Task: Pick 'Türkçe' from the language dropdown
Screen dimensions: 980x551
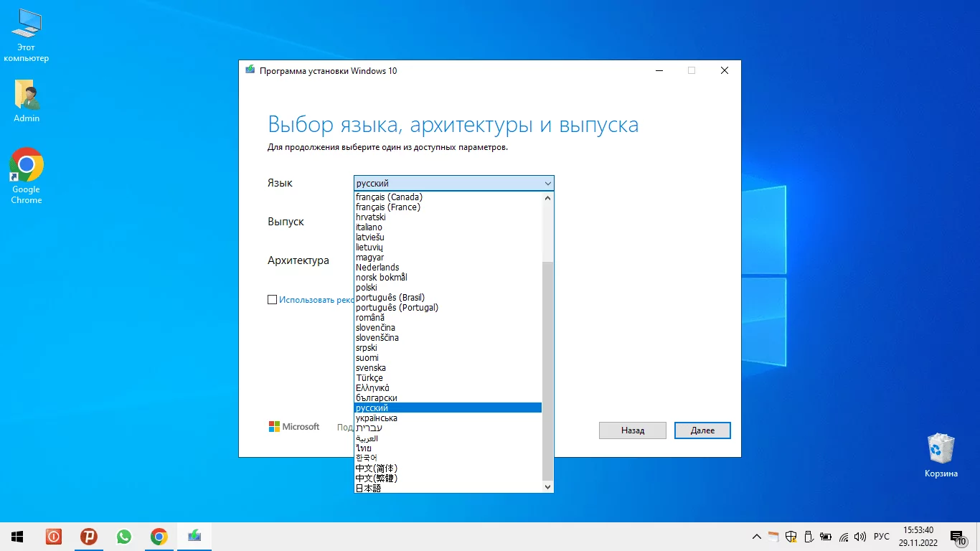Action: tap(369, 378)
